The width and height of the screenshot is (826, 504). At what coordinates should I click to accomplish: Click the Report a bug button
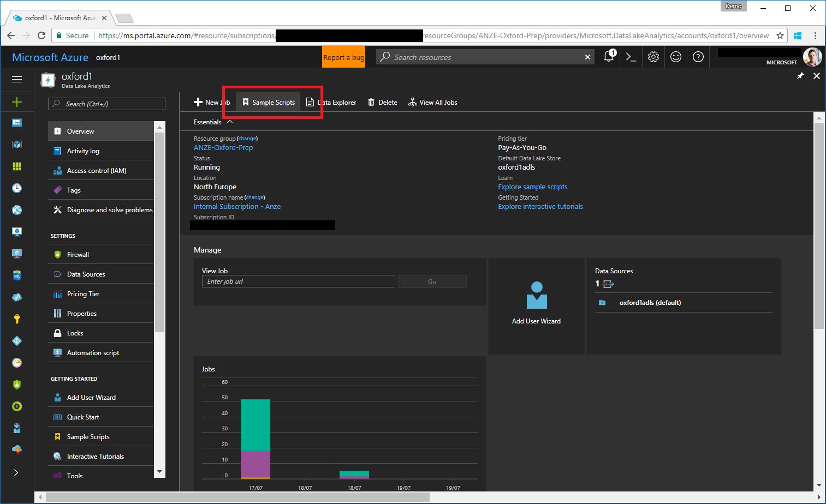click(343, 57)
